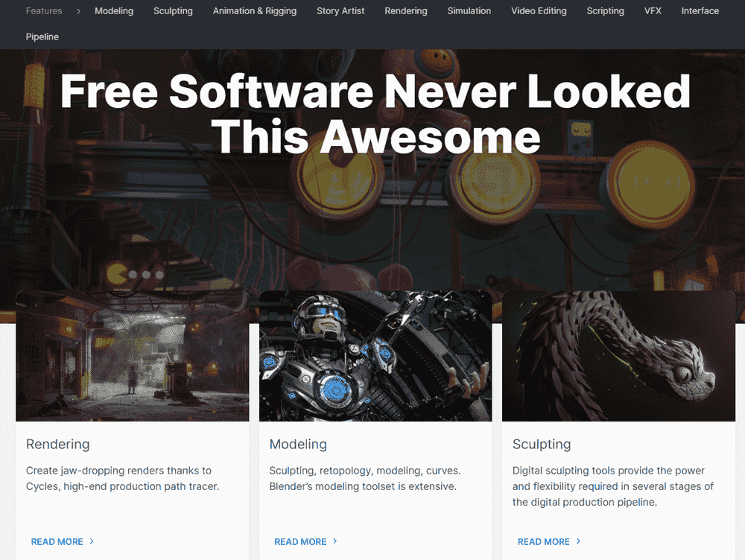The height and width of the screenshot is (560, 745).
Task: Open the VFX nav item
Action: [x=653, y=11]
